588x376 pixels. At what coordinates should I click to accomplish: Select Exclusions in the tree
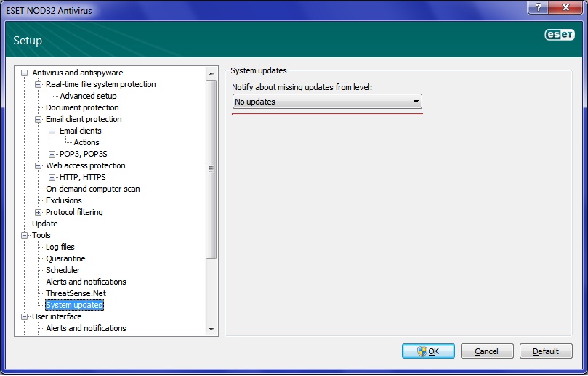[x=64, y=200]
